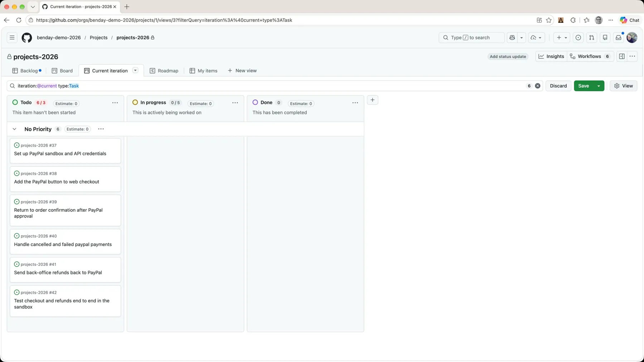Open the repositories icon in header
The height and width of the screenshot is (362, 644).
605,38
